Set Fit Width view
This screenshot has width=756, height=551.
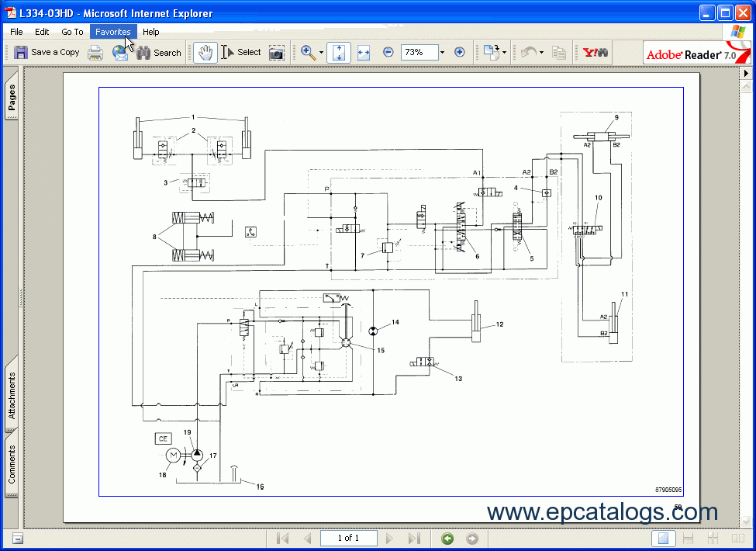[364, 52]
